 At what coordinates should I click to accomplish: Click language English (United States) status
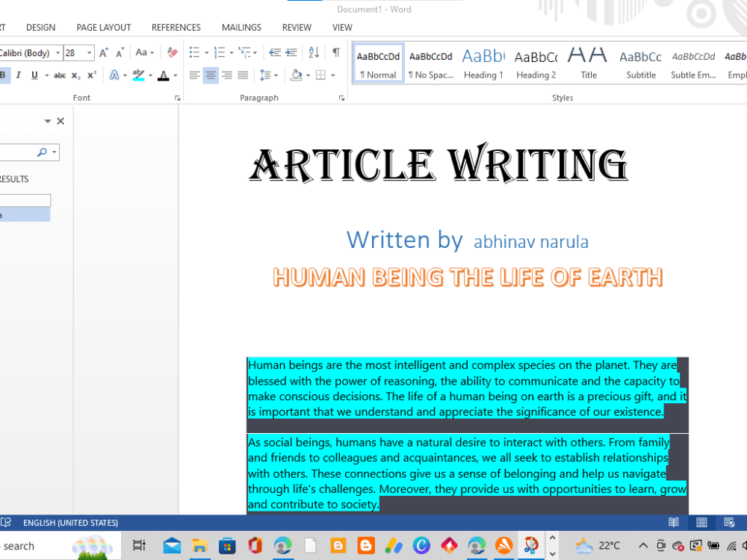pos(70,523)
